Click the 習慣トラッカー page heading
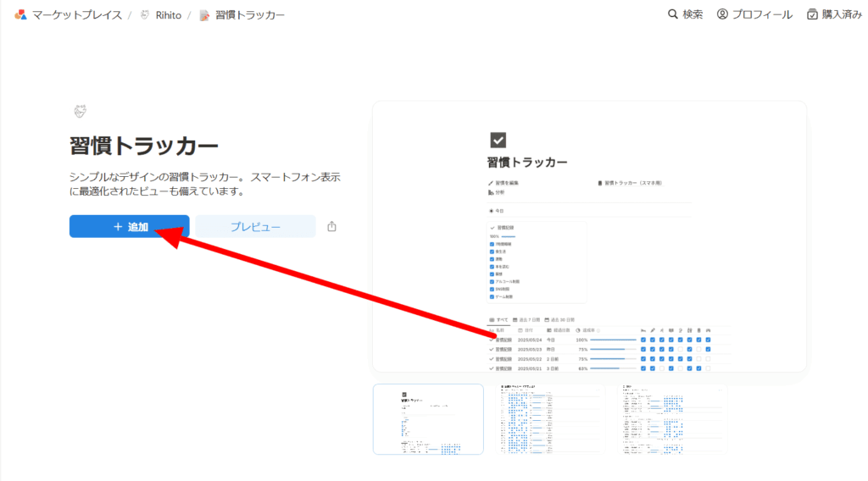This screenshot has width=868, height=481. pyautogui.click(x=144, y=146)
